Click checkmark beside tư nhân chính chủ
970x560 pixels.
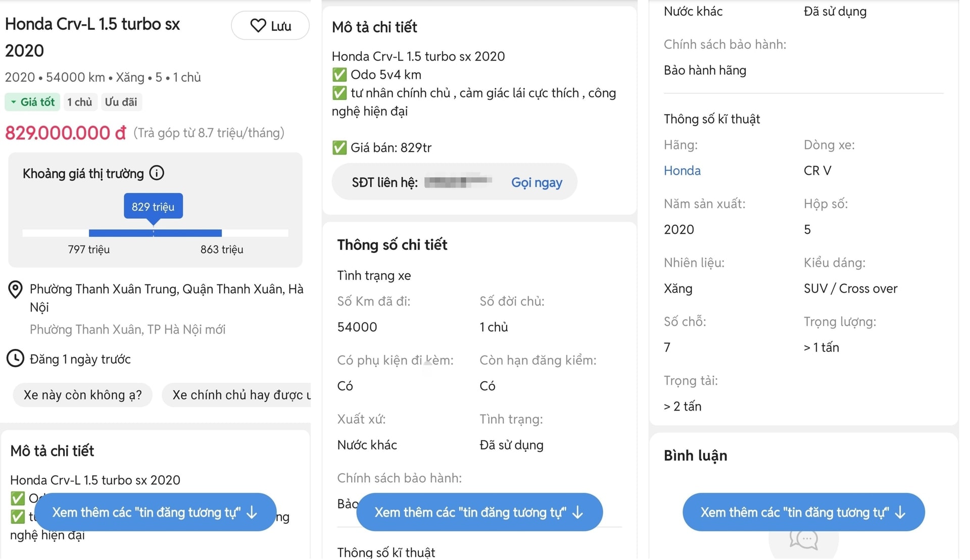[x=339, y=93]
